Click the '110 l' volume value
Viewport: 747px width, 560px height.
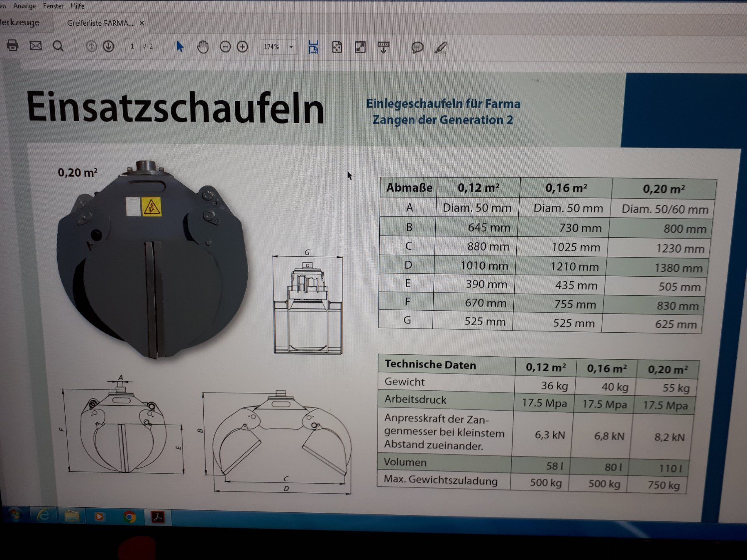point(670,468)
